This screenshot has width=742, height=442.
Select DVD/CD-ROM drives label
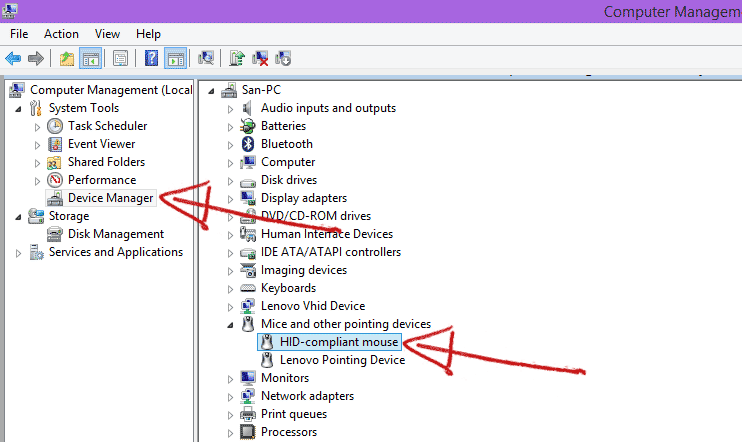316,216
